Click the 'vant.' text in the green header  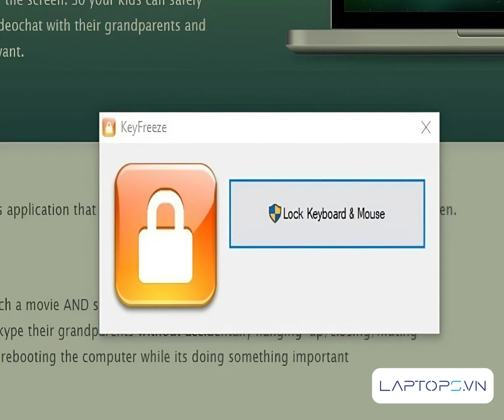click(12, 52)
